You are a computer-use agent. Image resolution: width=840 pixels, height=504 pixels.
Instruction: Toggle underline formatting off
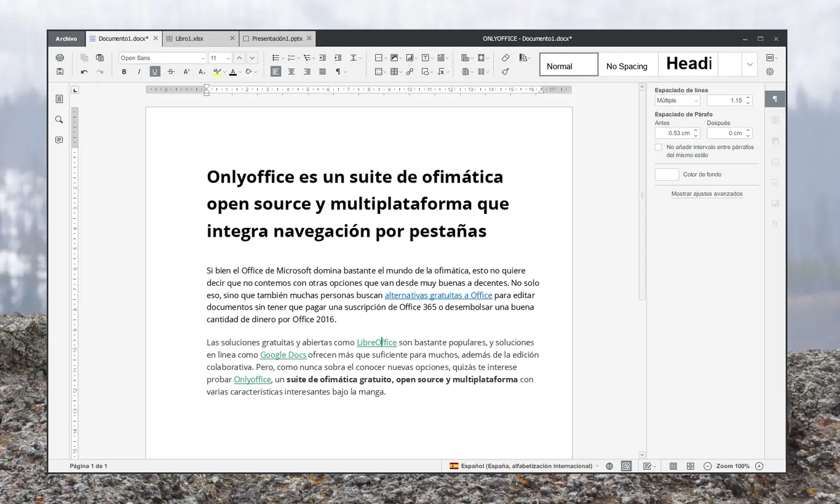click(x=155, y=72)
